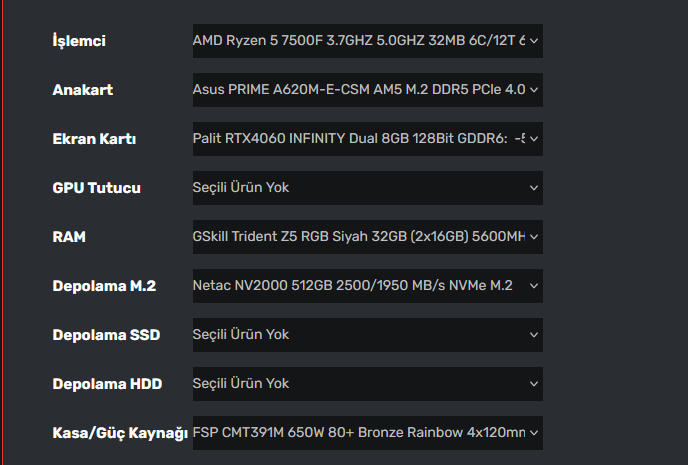
Task: Open the Anakart Asus PRIME A620M dropdown
Action: [368, 90]
